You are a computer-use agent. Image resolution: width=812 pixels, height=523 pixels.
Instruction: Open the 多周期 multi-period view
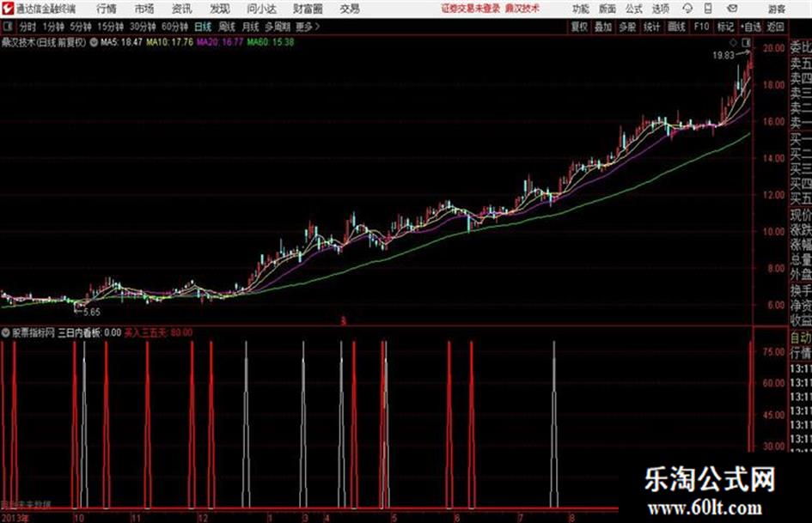click(278, 27)
